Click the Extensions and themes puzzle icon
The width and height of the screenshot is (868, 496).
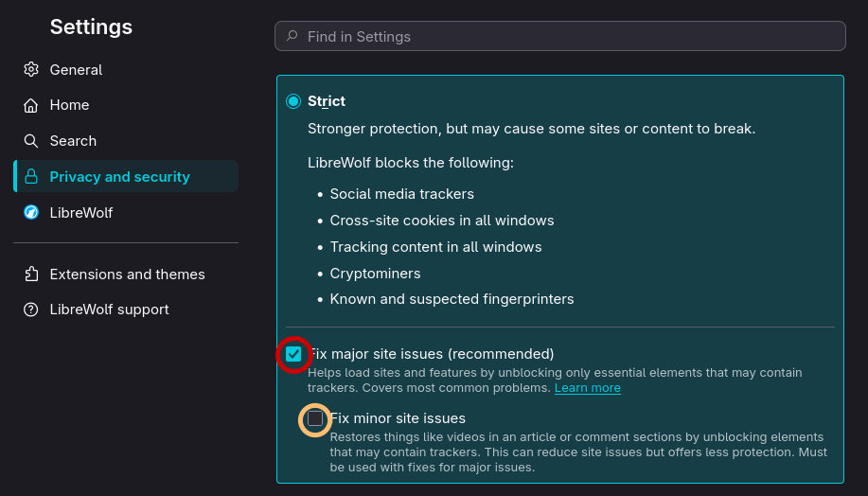click(x=31, y=274)
